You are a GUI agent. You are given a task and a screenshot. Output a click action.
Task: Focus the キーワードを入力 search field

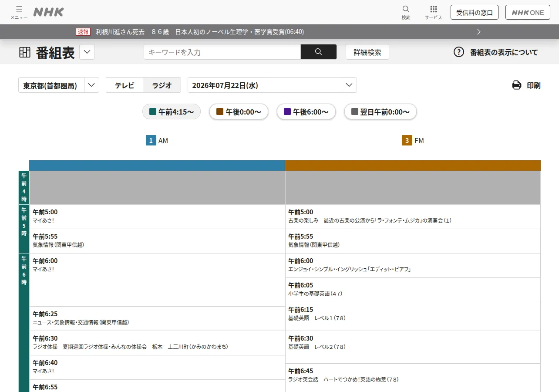(x=222, y=52)
